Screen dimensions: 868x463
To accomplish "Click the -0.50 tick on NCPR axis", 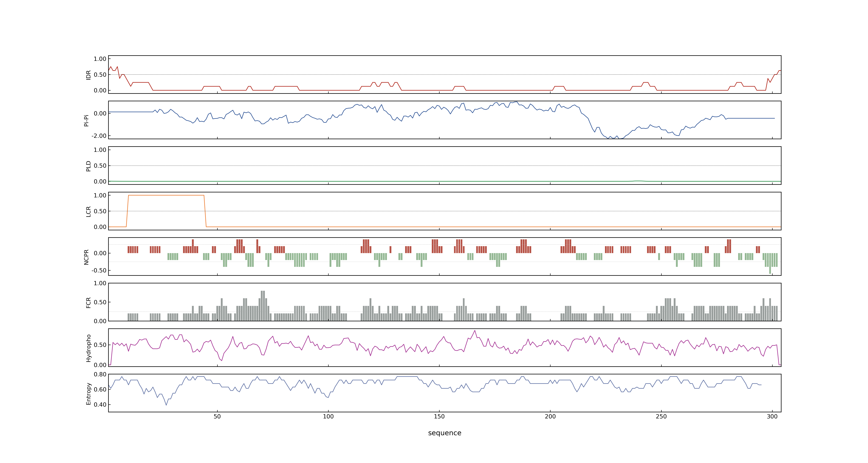I will [99, 270].
